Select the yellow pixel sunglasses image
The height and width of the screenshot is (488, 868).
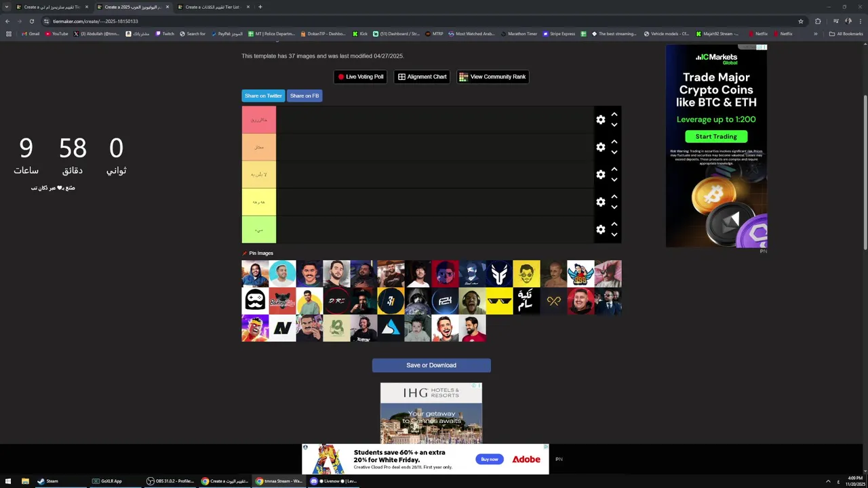pyautogui.click(x=499, y=301)
